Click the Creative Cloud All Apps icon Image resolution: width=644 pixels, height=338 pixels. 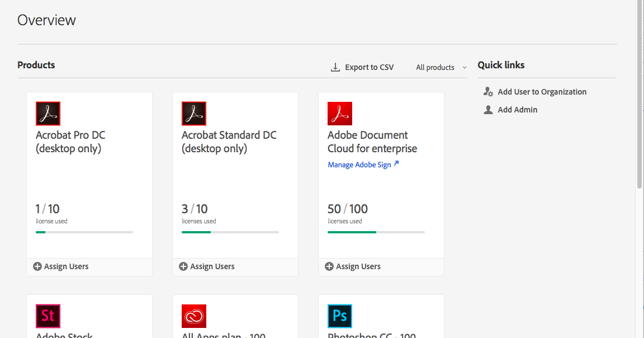click(194, 316)
